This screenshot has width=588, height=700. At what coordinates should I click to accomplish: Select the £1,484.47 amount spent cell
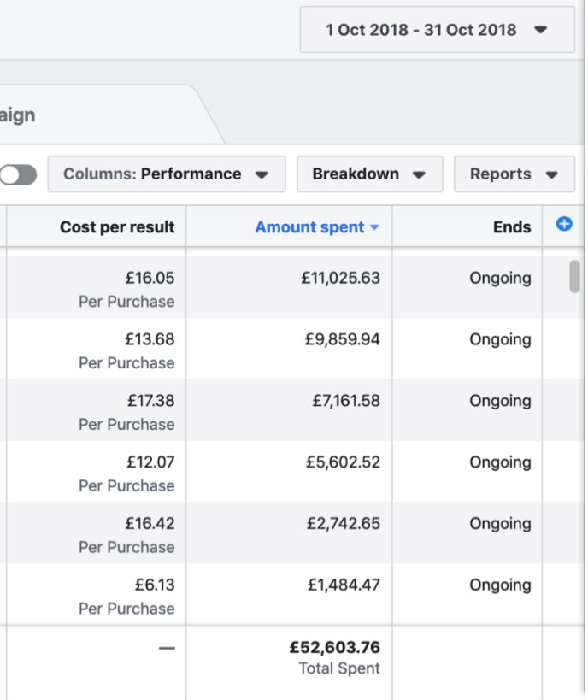coord(344,585)
